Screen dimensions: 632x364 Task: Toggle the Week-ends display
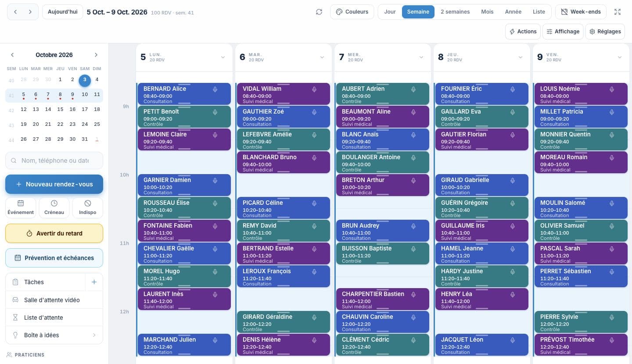pyautogui.click(x=581, y=12)
